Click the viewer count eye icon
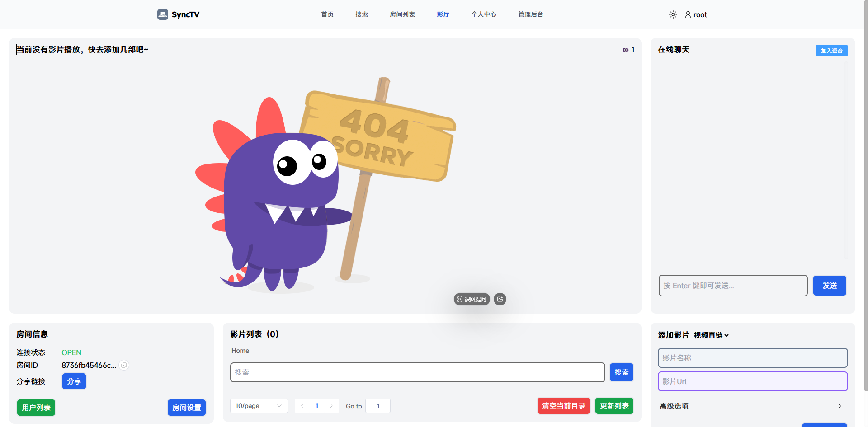Screen dimensions: 868x427 (x=625, y=50)
